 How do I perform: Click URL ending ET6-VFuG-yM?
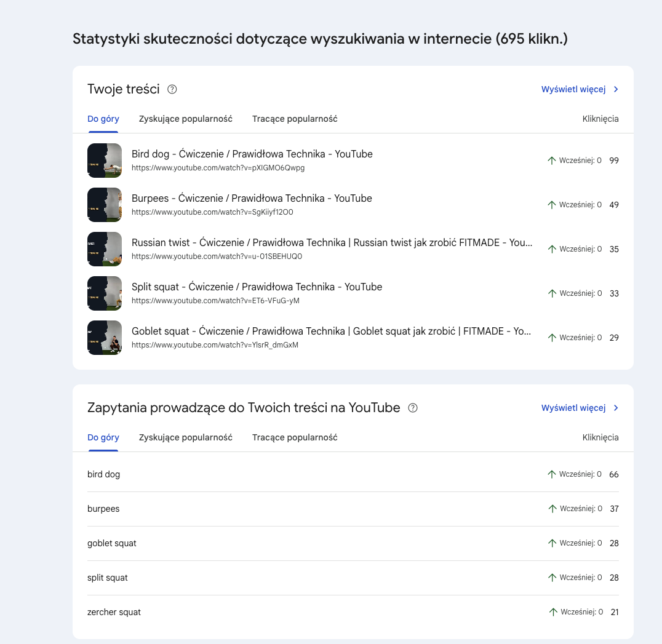[x=215, y=301]
